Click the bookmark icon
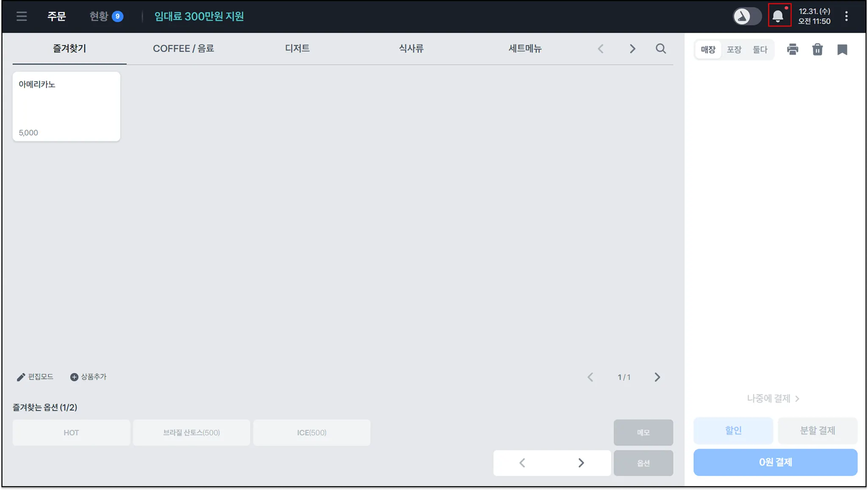Screen dimensions: 868x490 coord(842,50)
